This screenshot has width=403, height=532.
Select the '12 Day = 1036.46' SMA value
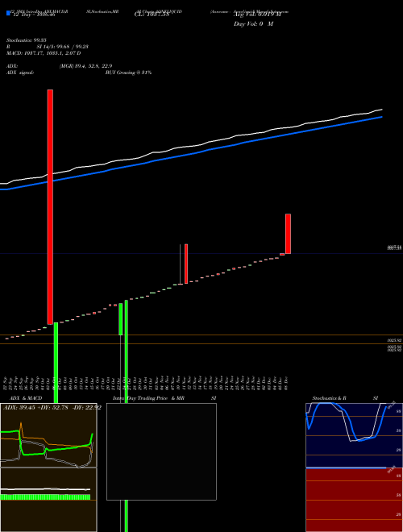(34, 15)
